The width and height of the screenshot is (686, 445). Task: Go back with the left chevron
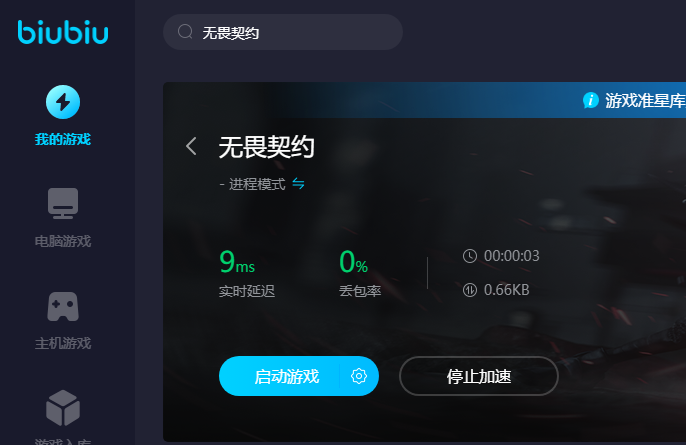tap(191, 146)
